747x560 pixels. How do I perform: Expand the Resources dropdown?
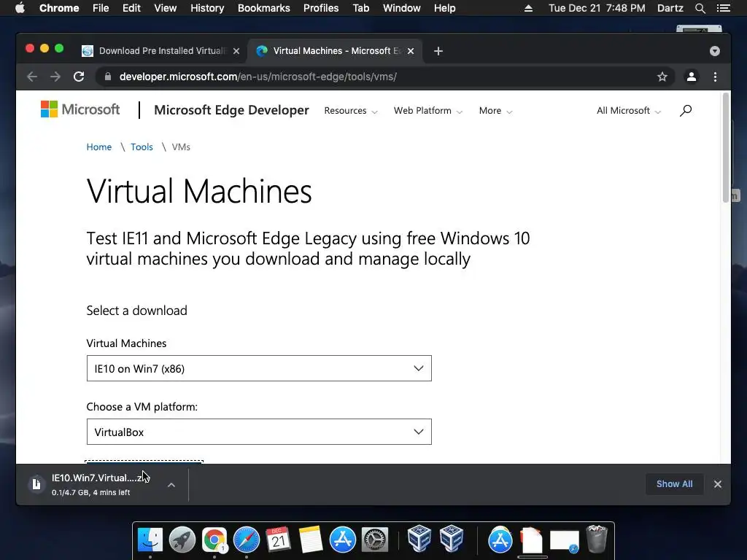(351, 111)
